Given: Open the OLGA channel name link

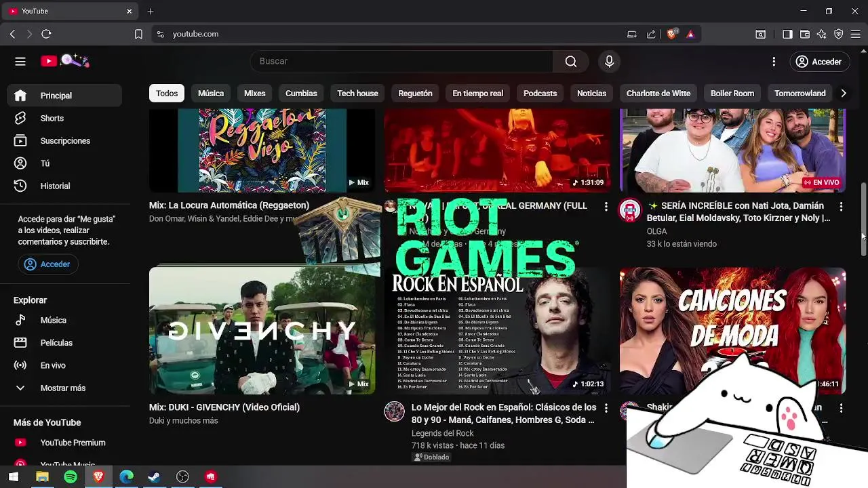Looking at the screenshot, I should 656,231.
